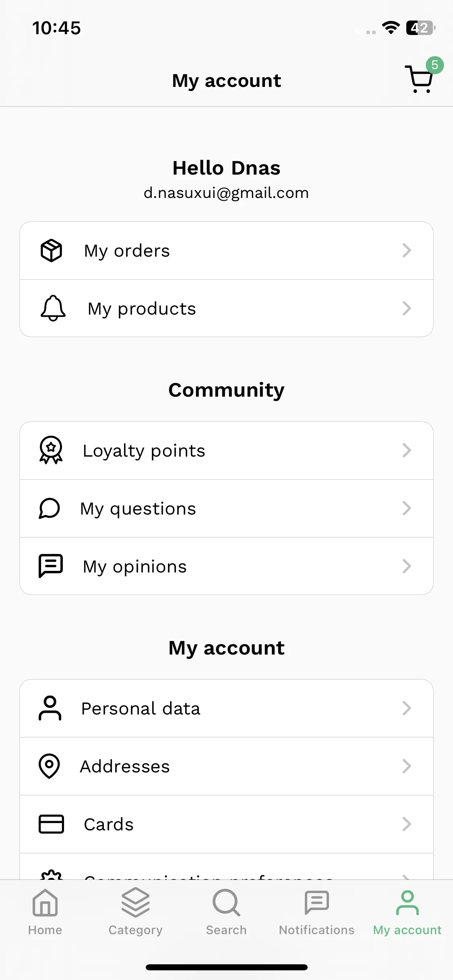Screen dimensions: 453x980
Task: Expand My orders via its chevron
Action: 407,250
